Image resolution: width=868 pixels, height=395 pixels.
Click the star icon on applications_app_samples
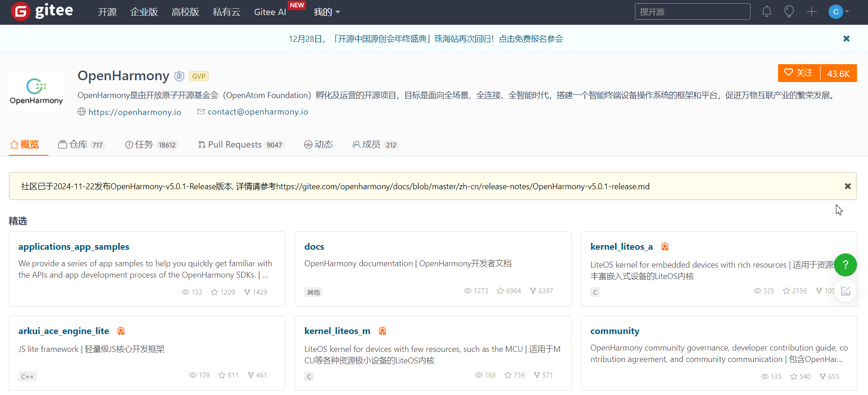point(214,292)
